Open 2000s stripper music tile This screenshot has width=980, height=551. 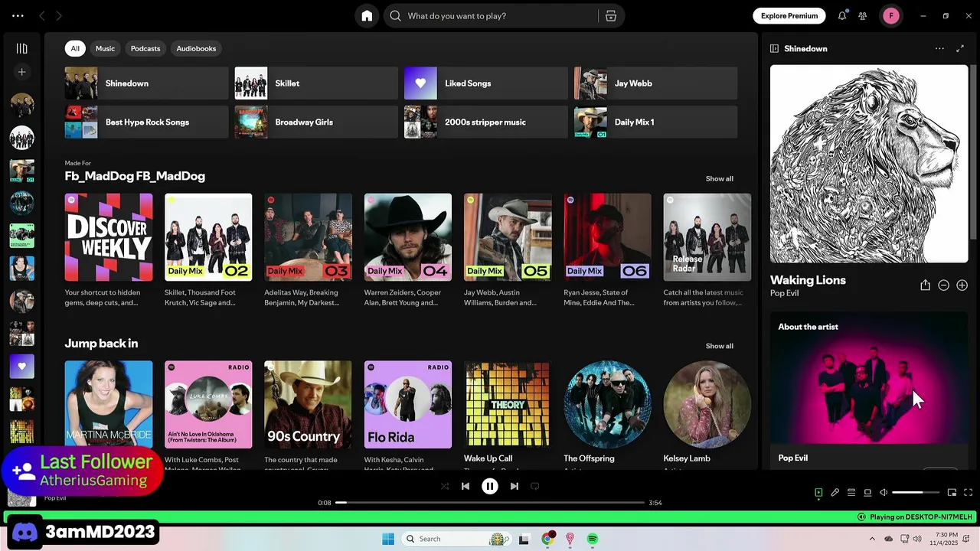coord(486,122)
